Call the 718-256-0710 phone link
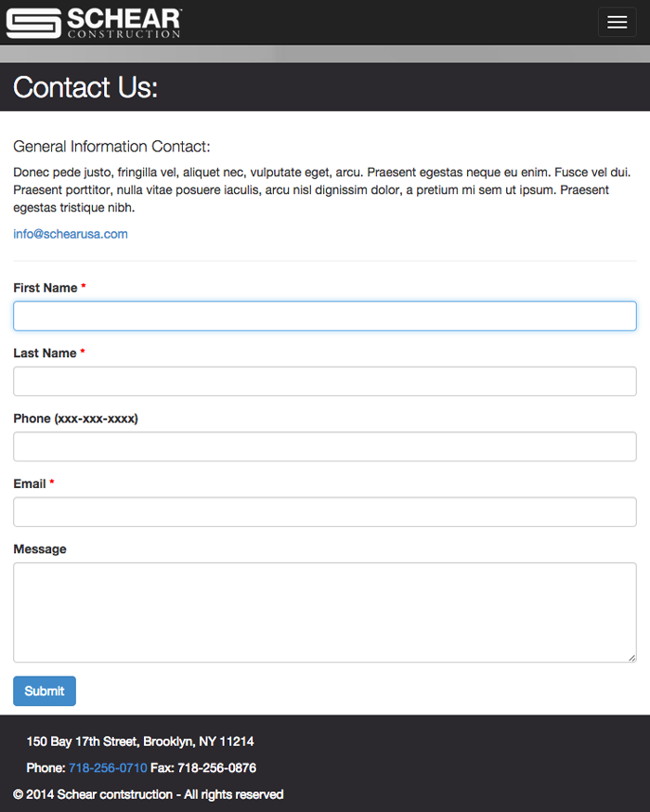 tap(108, 768)
